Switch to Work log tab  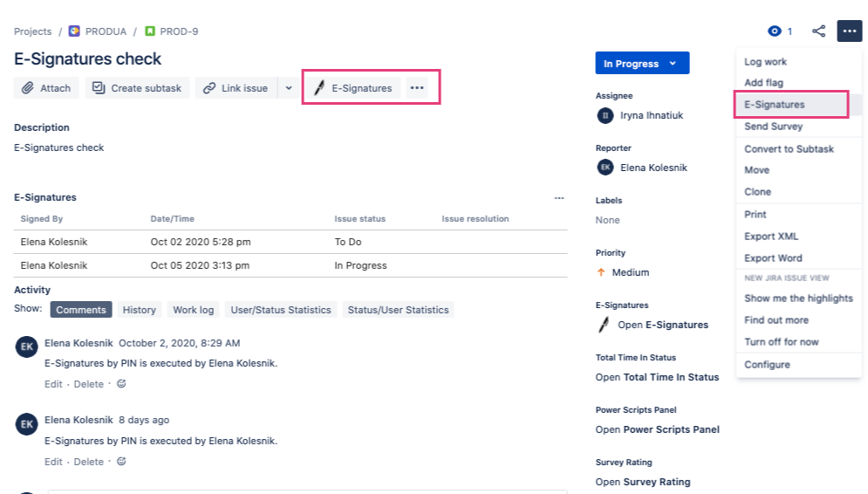tap(193, 310)
